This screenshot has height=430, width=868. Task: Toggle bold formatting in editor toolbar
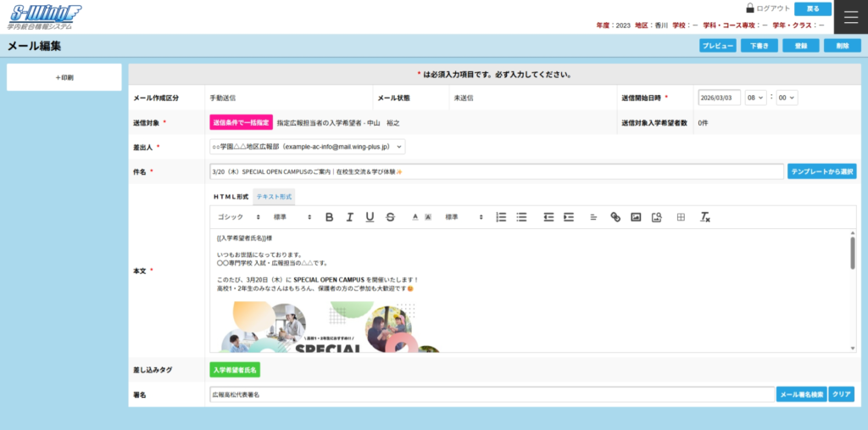[x=329, y=217]
